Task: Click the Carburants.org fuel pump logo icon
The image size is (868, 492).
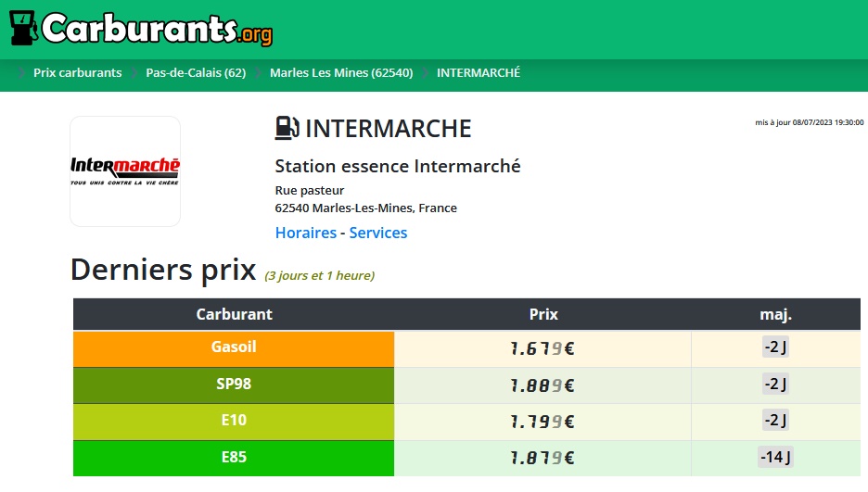Action: pos(24,28)
